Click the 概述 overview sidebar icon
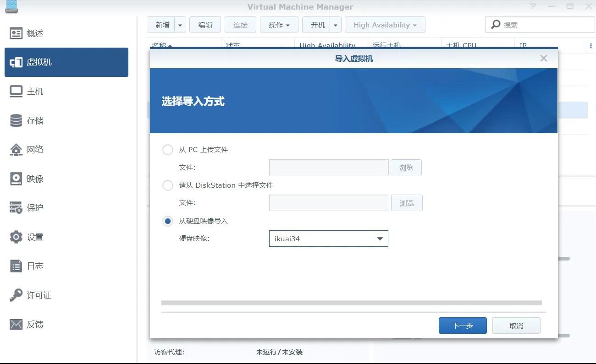This screenshot has width=596, height=364. pos(16,33)
